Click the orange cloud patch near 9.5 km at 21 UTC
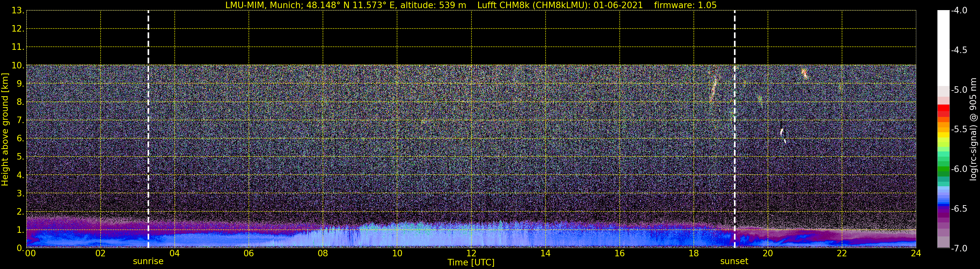 pyautogui.click(x=804, y=73)
